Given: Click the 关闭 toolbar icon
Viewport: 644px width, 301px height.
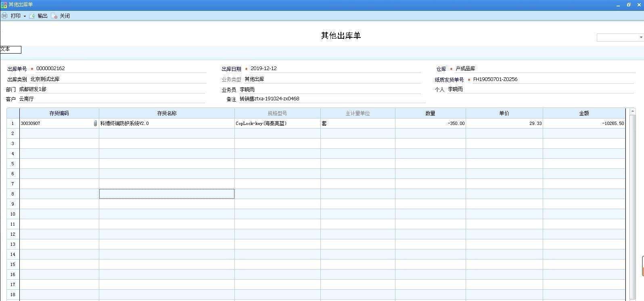Looking at the screenshot, I should [54, 16].
